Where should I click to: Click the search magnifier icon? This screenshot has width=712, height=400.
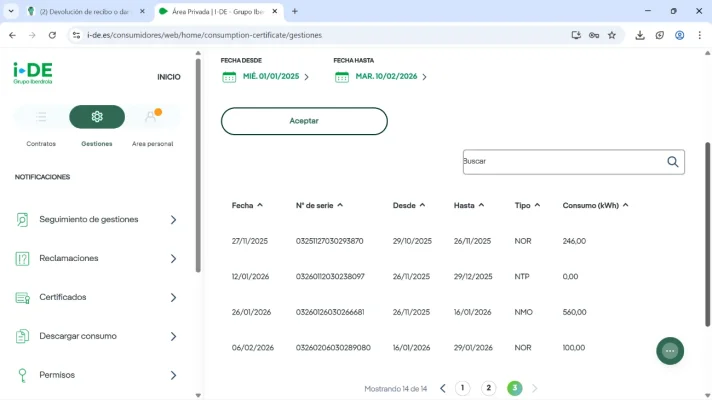672,162
